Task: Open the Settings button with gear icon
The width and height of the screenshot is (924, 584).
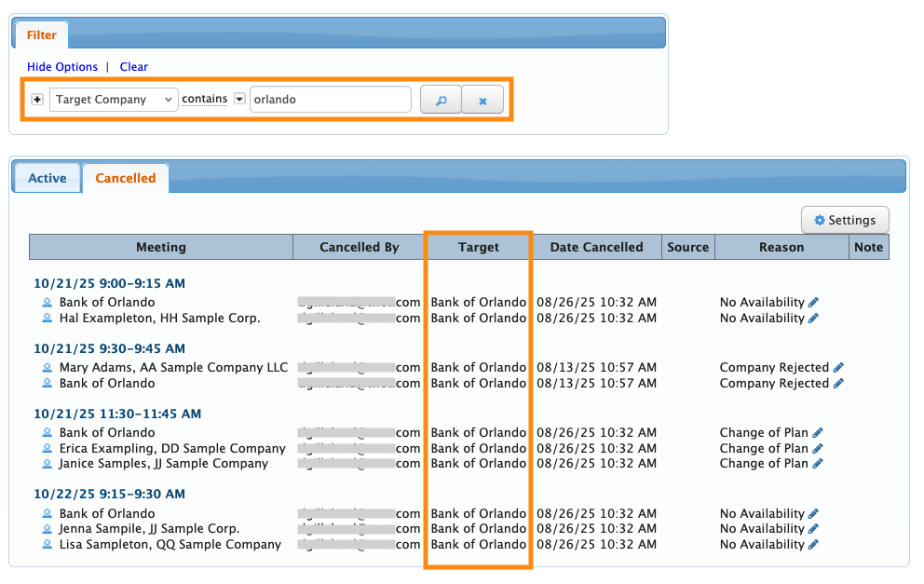Action: (x=845, y=220)
